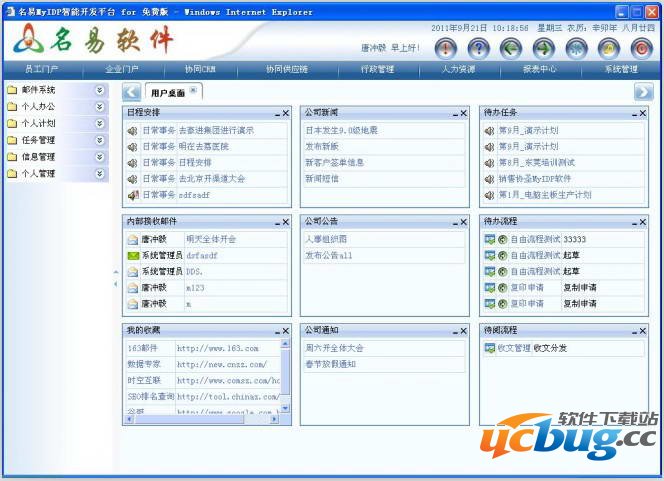Click the red exclamation alert icon
Image resolution: width=664 pixels, height=481 pixels.
tap(446, 47)
